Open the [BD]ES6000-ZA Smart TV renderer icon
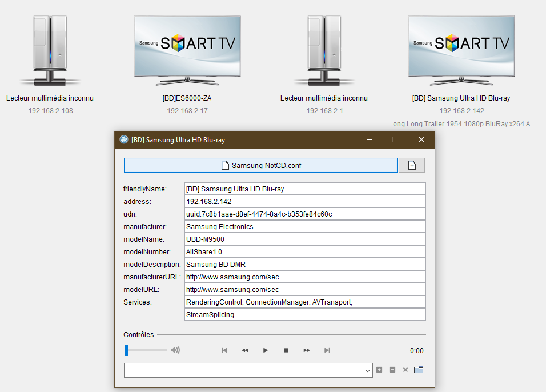This screenshot has width=546, height=392. click(187, 51)
